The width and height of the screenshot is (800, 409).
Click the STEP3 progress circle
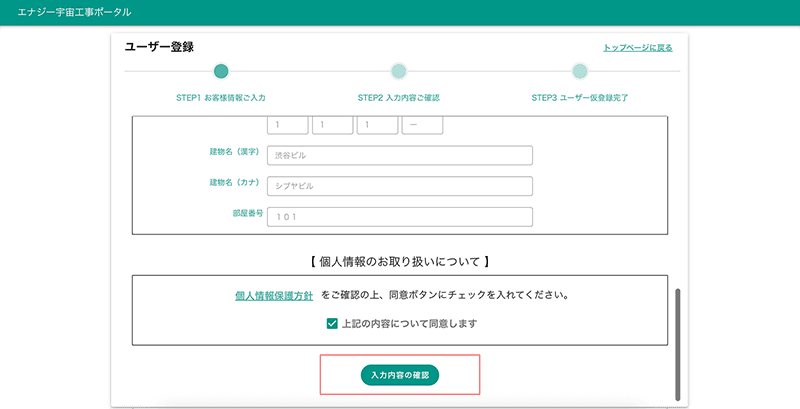pyautogui.click(x=579, y=71)
